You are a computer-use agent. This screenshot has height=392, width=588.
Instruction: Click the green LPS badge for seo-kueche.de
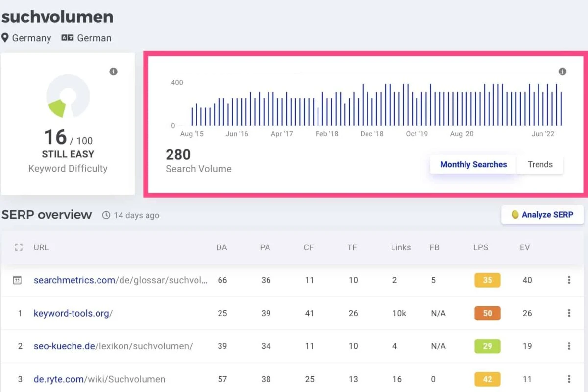click(487, 346)
